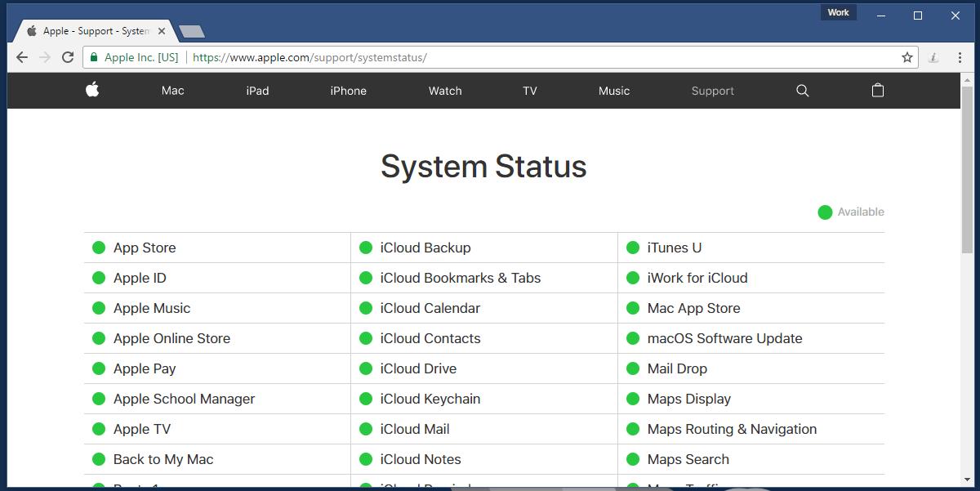
Task: Click the Apple Inc. [US] certificate label
Action: click(x=141, y=57)
